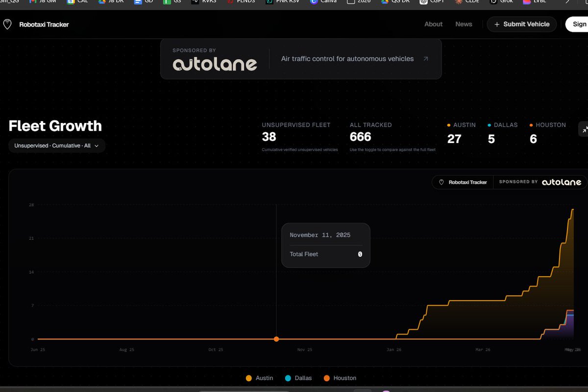The height and width of the screenshot is (392, 588).
Task: Open the Robotaxi Tracker home link
Action: (44, 24)
